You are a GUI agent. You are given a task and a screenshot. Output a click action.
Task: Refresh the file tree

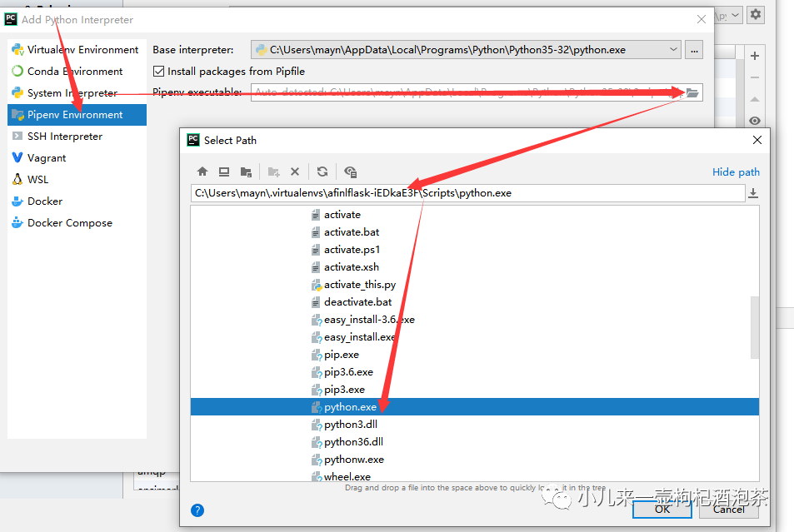pos(322,172)
